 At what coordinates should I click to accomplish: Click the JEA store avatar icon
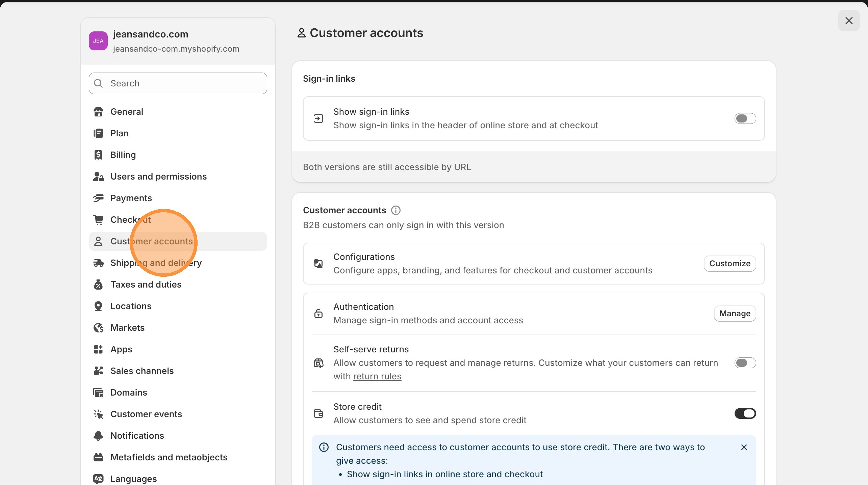pos(98,41)
